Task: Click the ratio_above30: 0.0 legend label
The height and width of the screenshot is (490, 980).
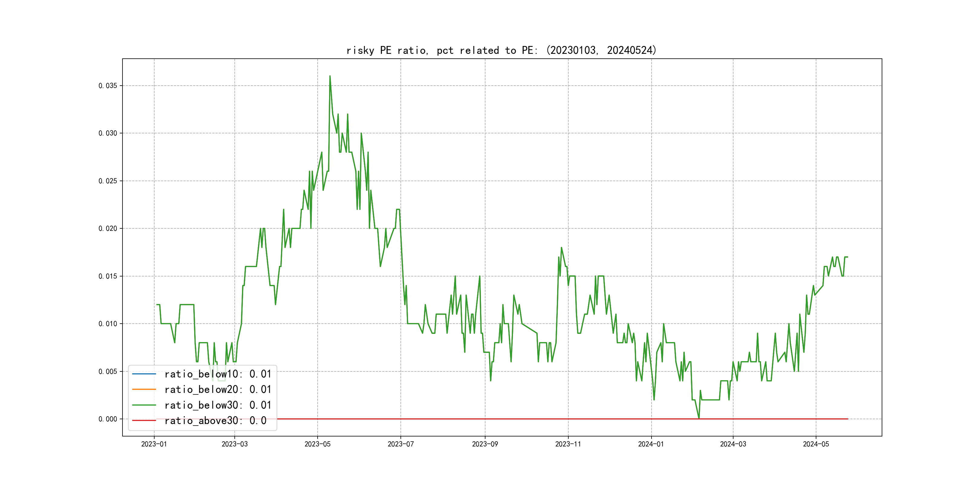Action: pos(215,421)
